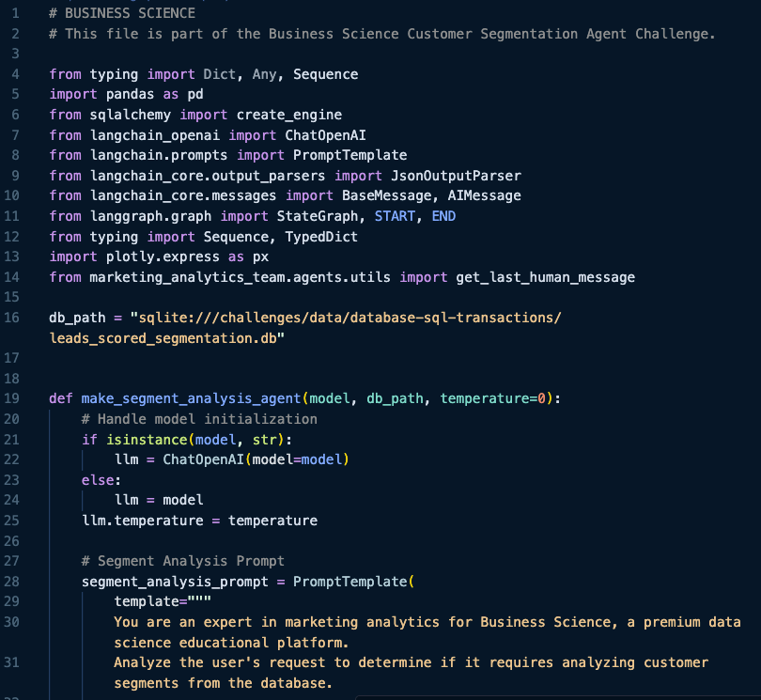Click 'JsonOutputParser' on line 9
761x700 pixels.
[456, 176]
